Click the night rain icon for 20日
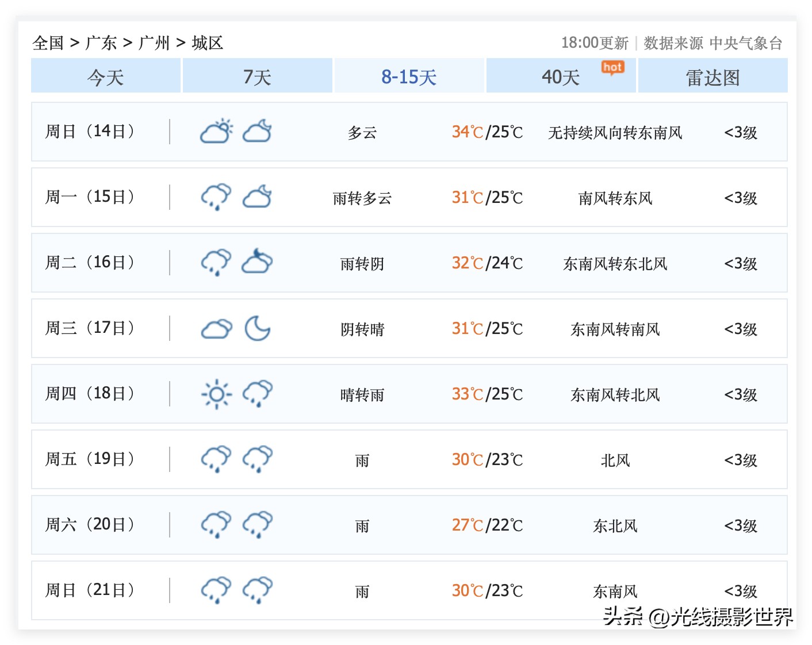 click(257, 524)
